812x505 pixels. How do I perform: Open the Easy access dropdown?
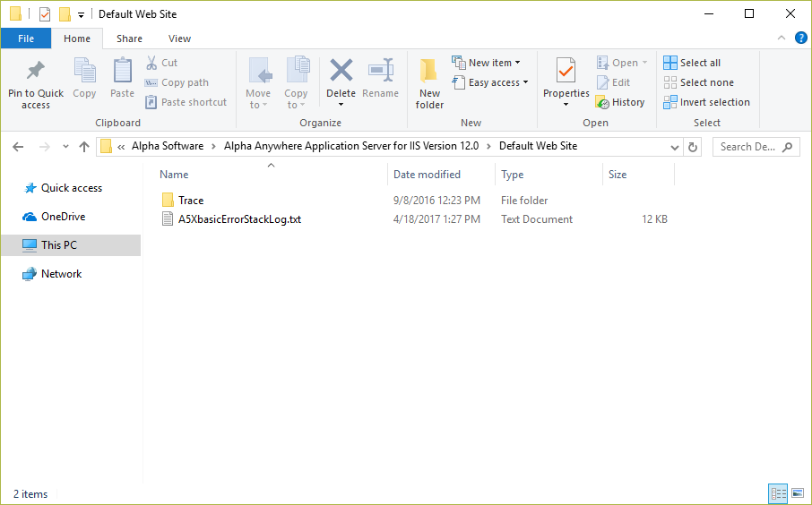[x=490, y=82]
